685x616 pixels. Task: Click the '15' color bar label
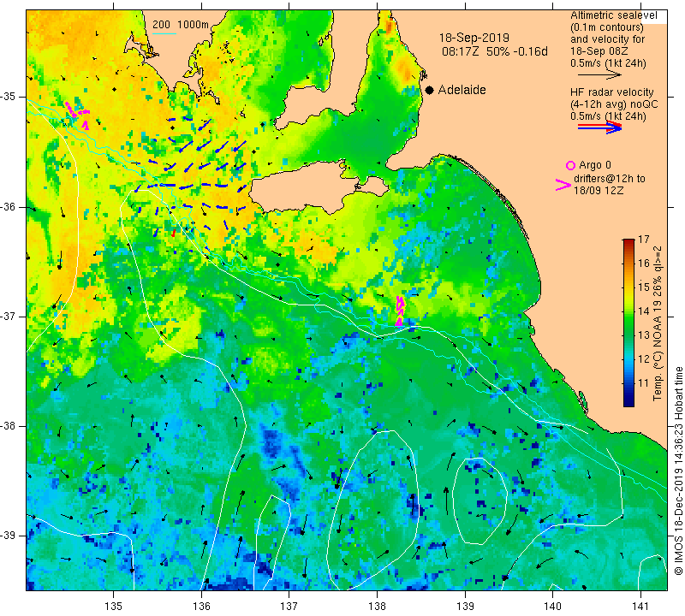click(x=644, y=287)
